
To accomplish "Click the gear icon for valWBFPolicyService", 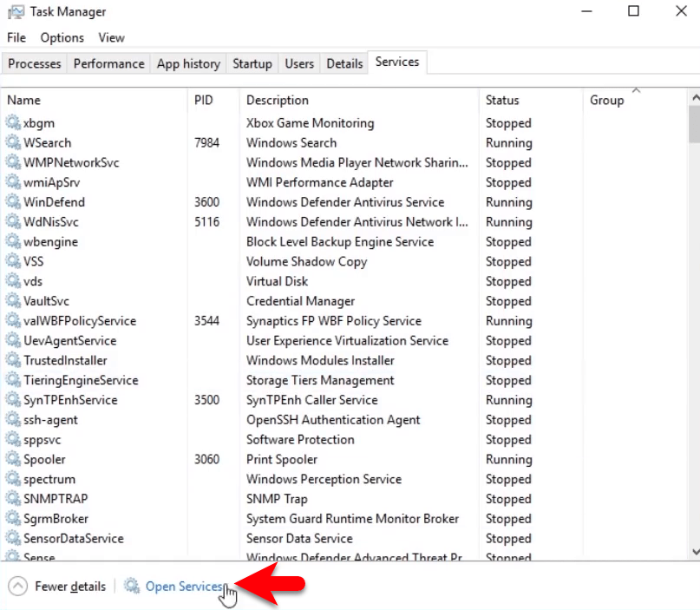I will pos(13,321).
